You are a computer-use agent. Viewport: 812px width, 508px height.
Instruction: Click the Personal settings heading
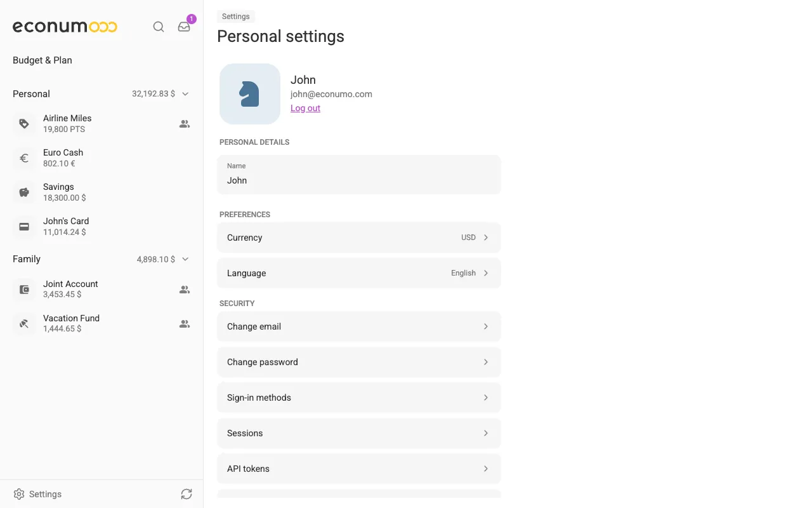[x=280, y=36]
